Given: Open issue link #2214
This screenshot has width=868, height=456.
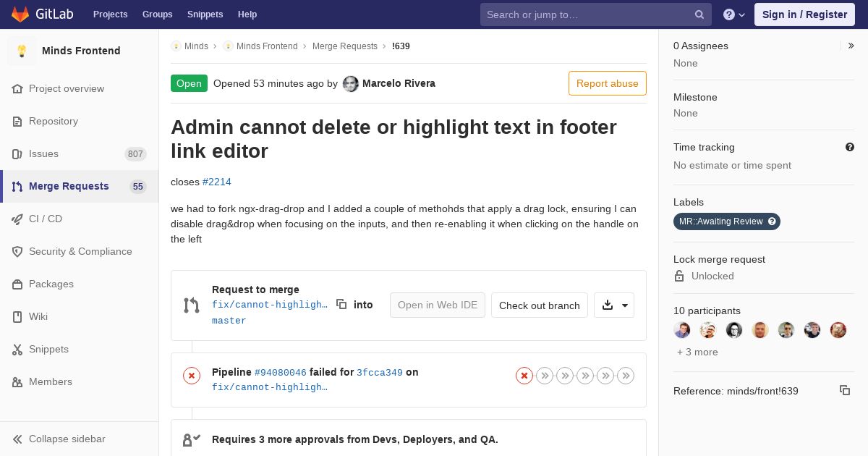Looking at the screenshot, I should click(x=217, y=182).
